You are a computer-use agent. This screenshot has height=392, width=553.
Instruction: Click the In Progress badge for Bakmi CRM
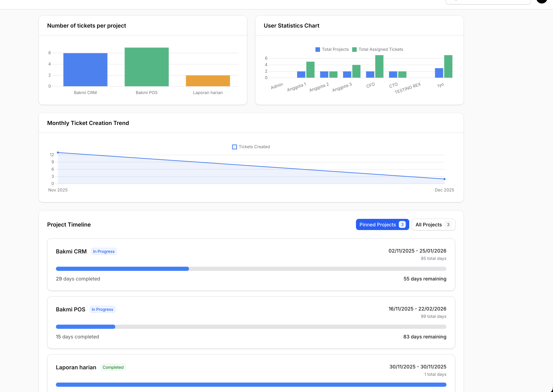point(104,251)
